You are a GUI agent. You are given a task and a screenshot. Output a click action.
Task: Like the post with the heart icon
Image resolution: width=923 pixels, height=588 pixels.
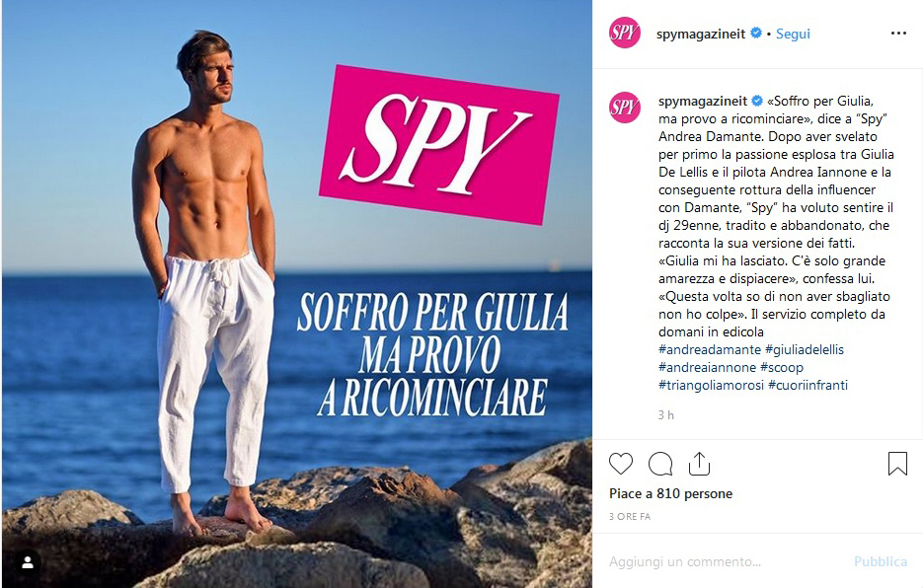[x=621, y=464]
